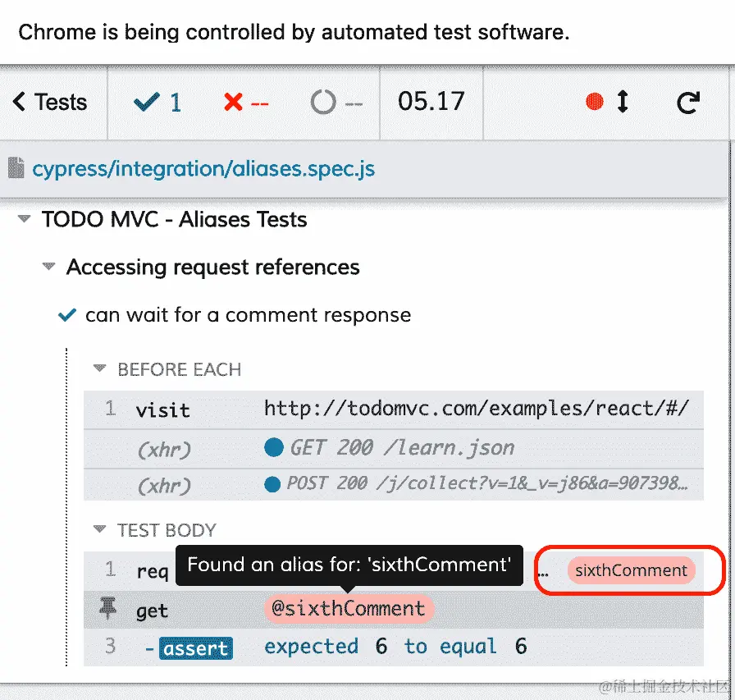Click the passed tests checkmark counter
Viewport: 735px width, 700px height.
click(x=157, y=102)
